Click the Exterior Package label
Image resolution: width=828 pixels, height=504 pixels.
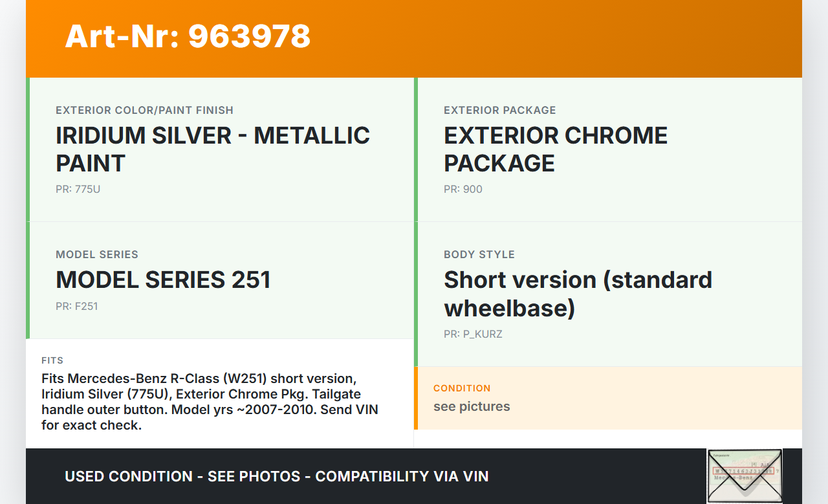[499, 111]
